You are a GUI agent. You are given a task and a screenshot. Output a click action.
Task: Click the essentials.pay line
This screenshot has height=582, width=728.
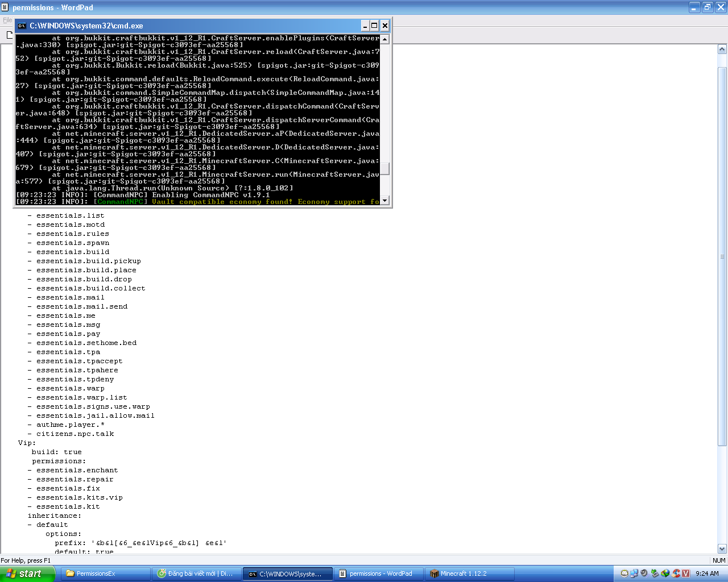tap(64, 334)
